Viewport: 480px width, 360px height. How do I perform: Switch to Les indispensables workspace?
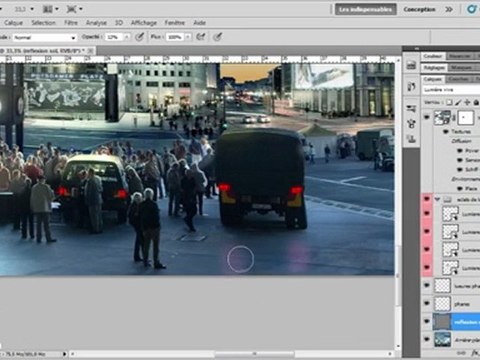[x=366, y=9]
